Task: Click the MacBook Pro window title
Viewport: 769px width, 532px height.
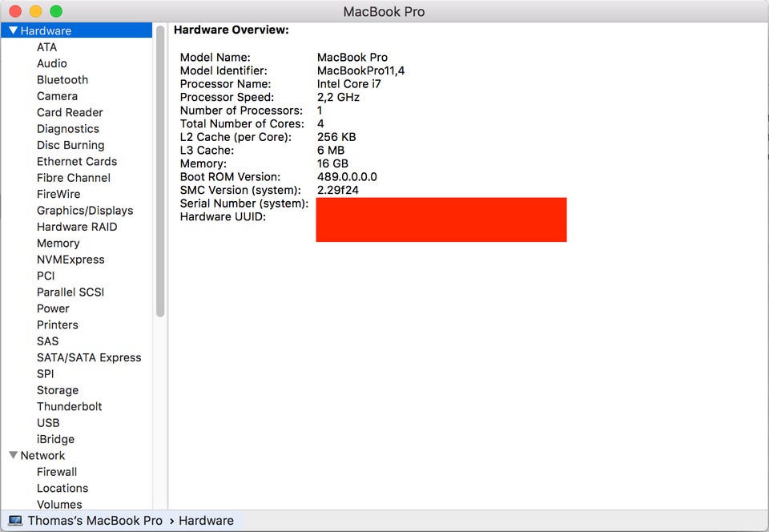Action: pyautogui.click(x=384, y=11)
